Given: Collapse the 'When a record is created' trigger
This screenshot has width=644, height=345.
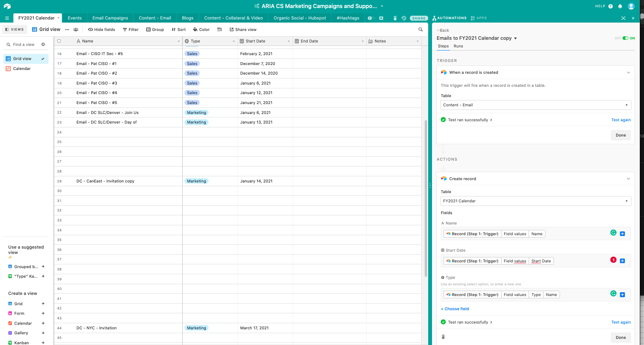Looking at the screenshot, I should (x=628, y=72).
